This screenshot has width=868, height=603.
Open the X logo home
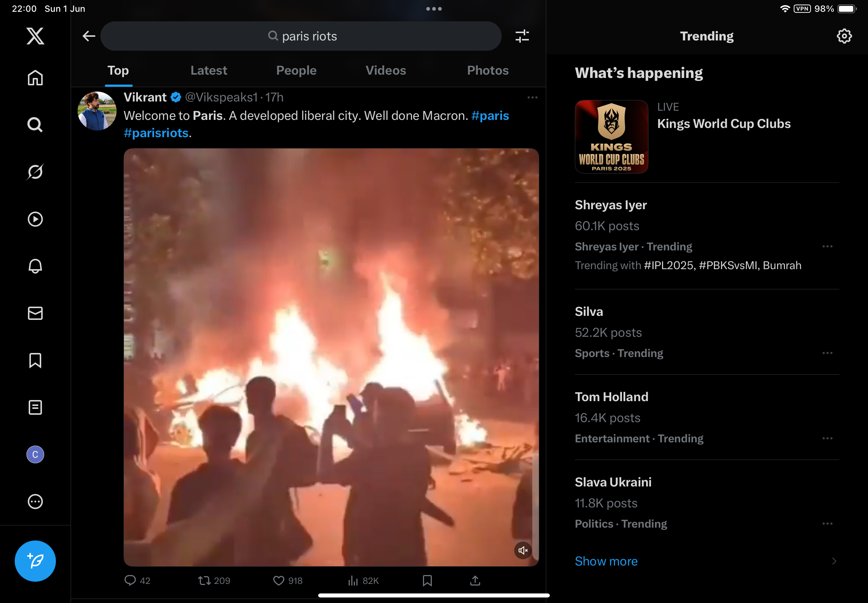pos(35,36)
